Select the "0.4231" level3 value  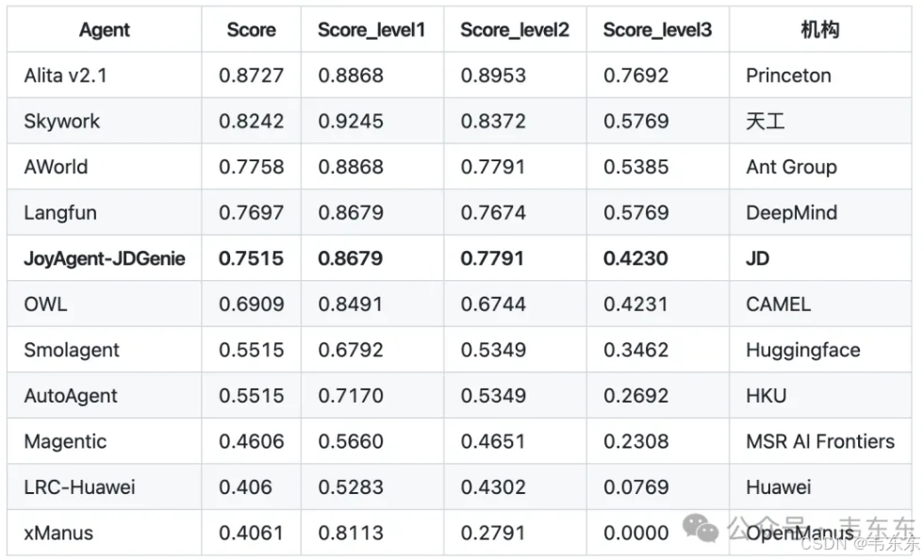635,305
